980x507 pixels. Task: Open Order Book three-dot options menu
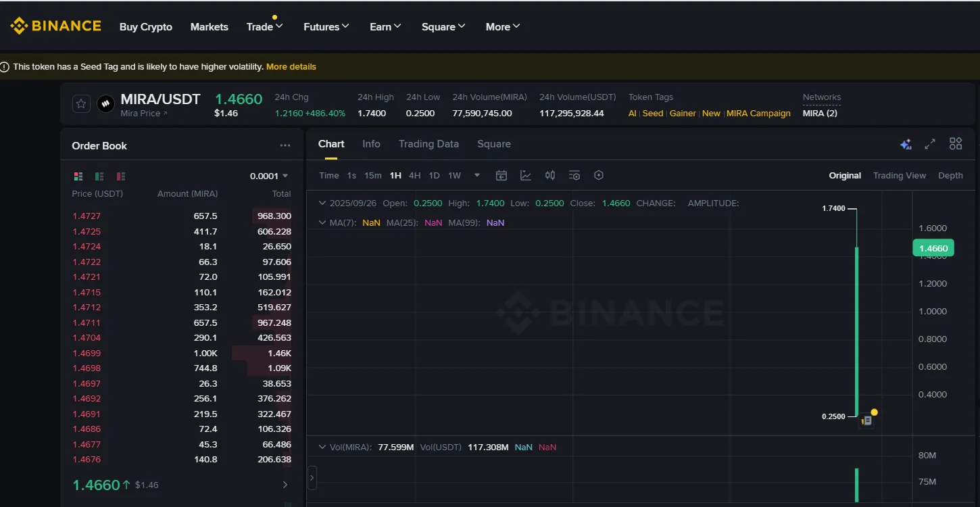click(x=285, y=145)
